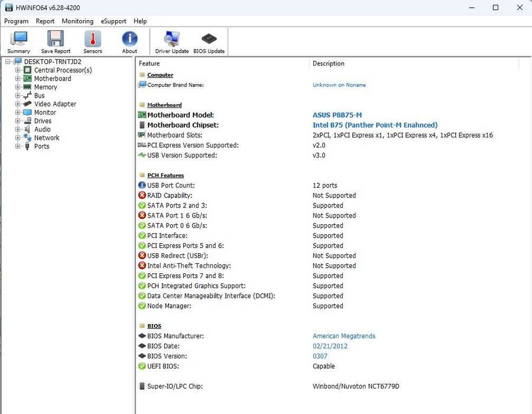Click the Audio speaker icon in tree
532x414 pixels.
[27, 130]
